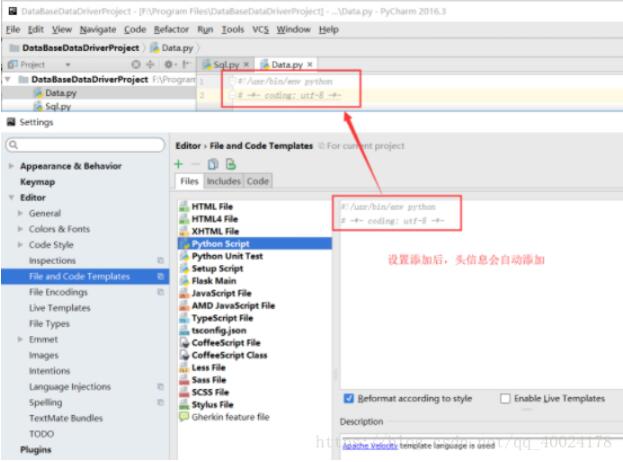Click the Remove Template minus icon

[x=195, y=164]
